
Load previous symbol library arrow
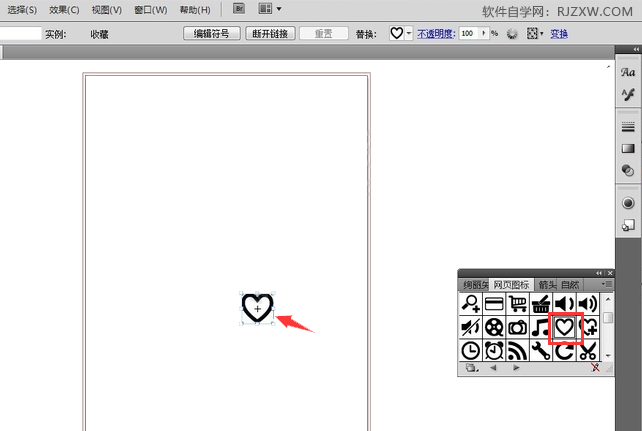point(493,368)
